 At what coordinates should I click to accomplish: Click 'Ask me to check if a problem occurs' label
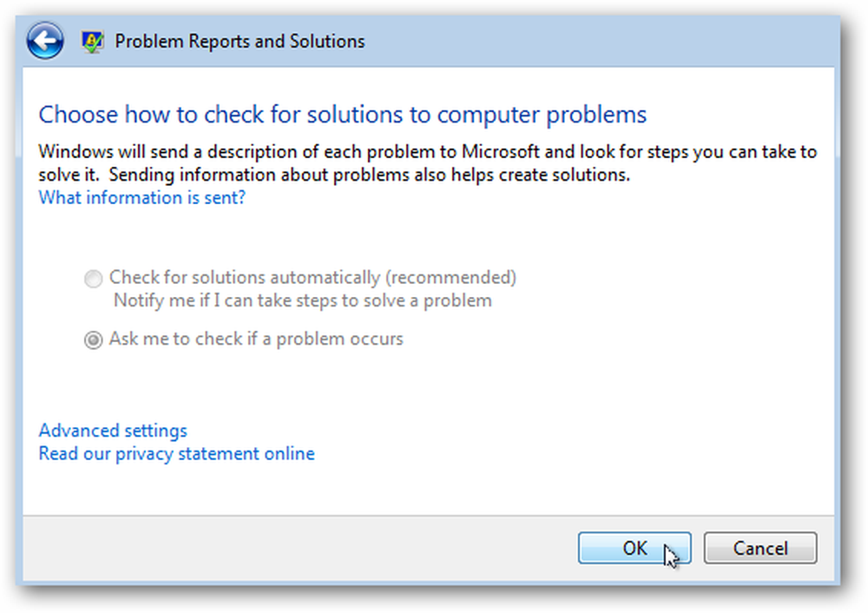[x=256, y=339]
